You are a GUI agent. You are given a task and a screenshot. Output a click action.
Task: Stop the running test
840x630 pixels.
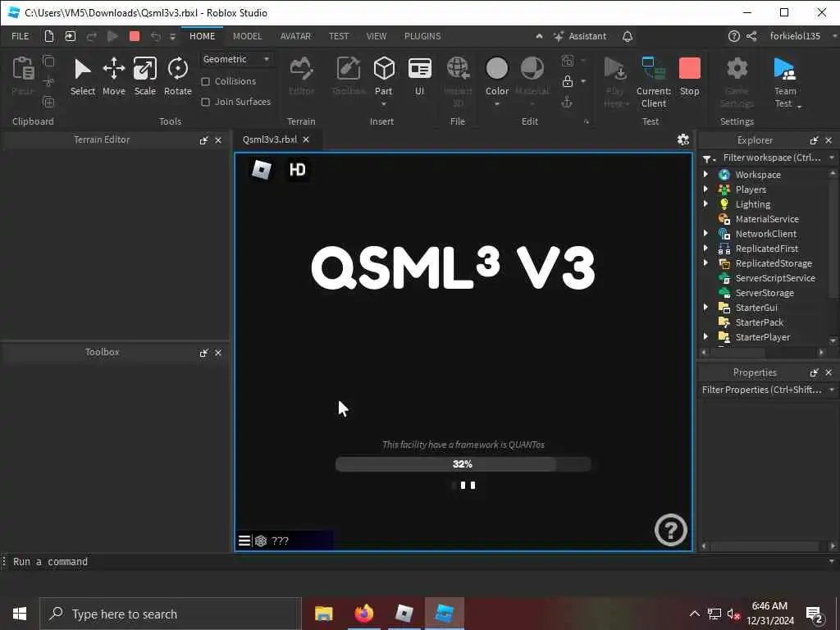689,76
